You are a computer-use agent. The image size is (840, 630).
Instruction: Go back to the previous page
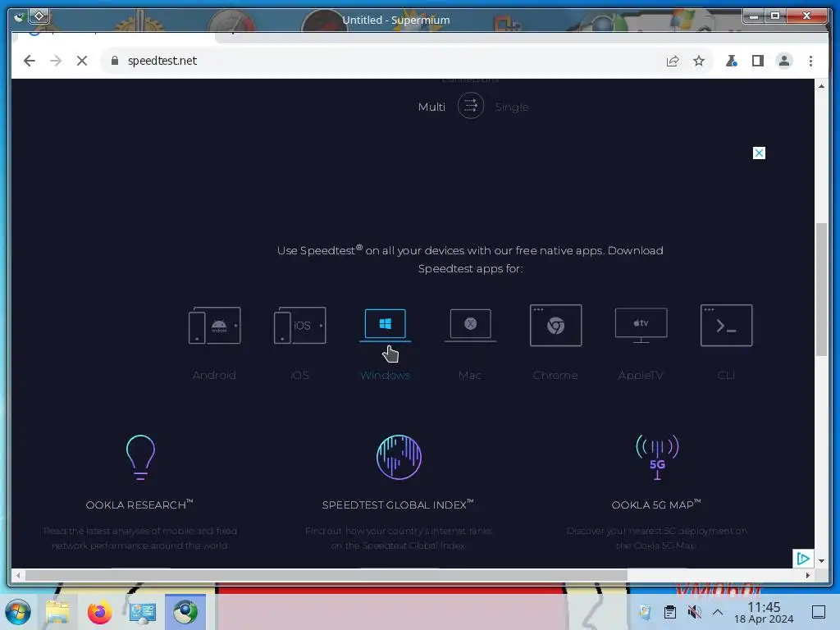click(x=30, y=61)
